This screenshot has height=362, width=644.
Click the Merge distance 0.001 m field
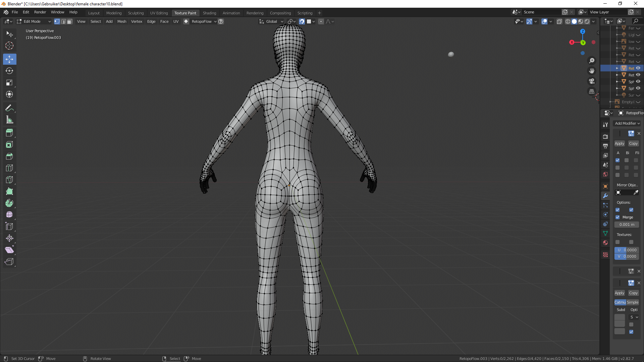(x=627, y=225)
